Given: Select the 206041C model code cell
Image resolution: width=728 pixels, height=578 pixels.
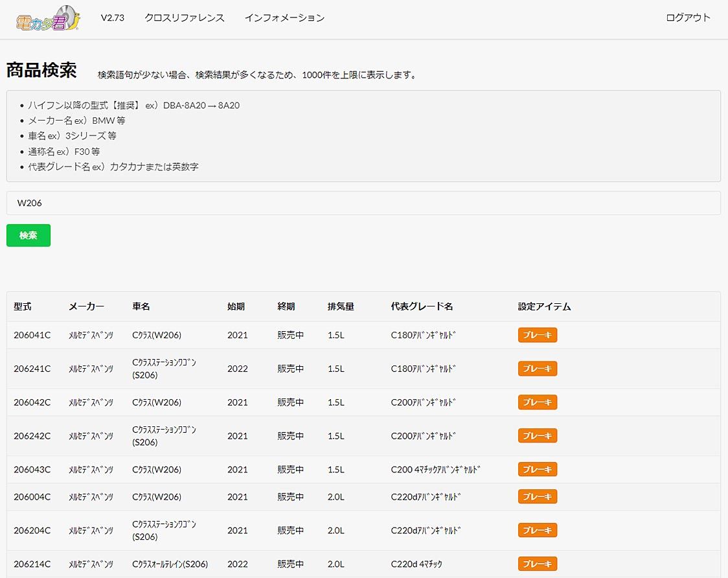Looking at the screenshot, I should tap(32, 335).
